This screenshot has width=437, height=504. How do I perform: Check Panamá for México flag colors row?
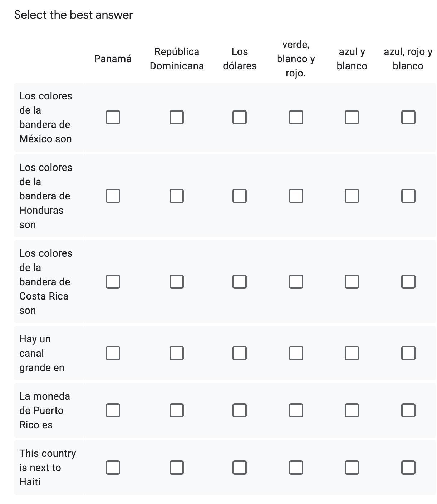(113, 117)
